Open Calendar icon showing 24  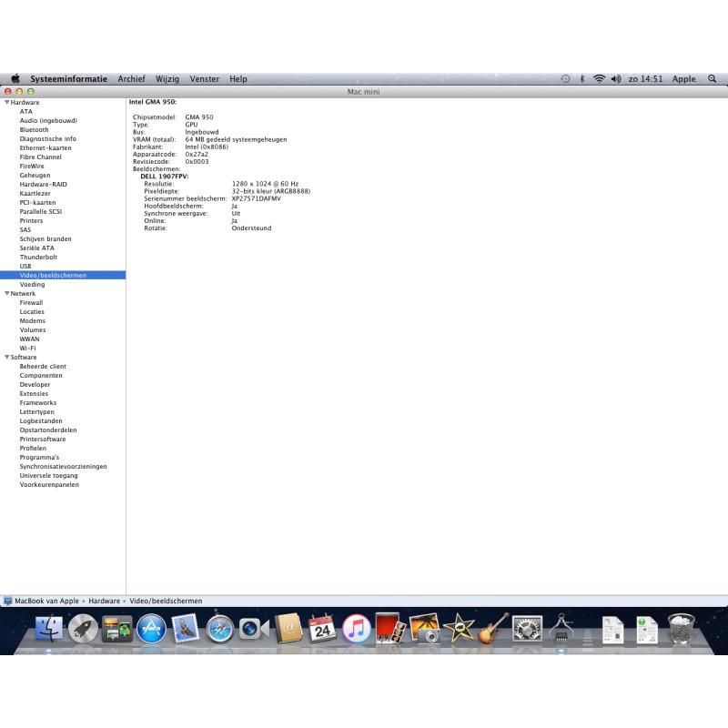[x=322, y=629]
